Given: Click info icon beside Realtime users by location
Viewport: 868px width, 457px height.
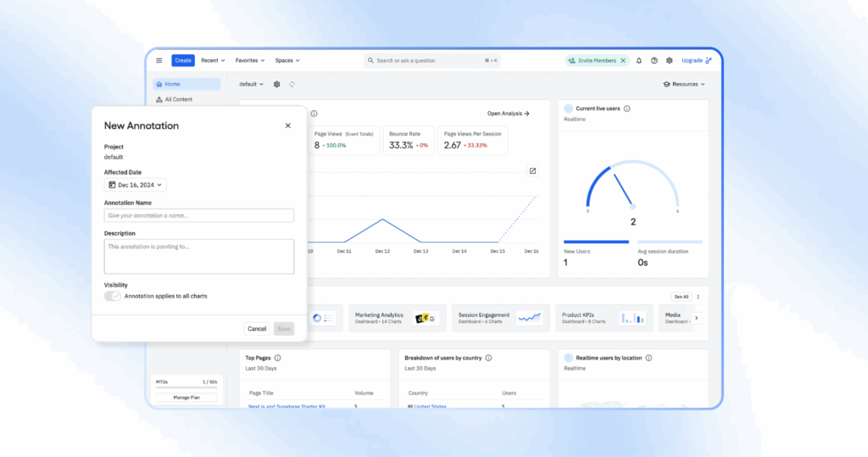Looking at the screenshot, I should pyautogui.click(x=648, y=358).
